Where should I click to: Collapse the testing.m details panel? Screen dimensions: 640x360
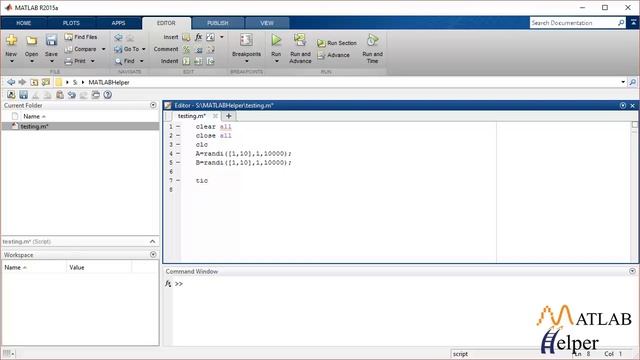[x=152, y=242]
